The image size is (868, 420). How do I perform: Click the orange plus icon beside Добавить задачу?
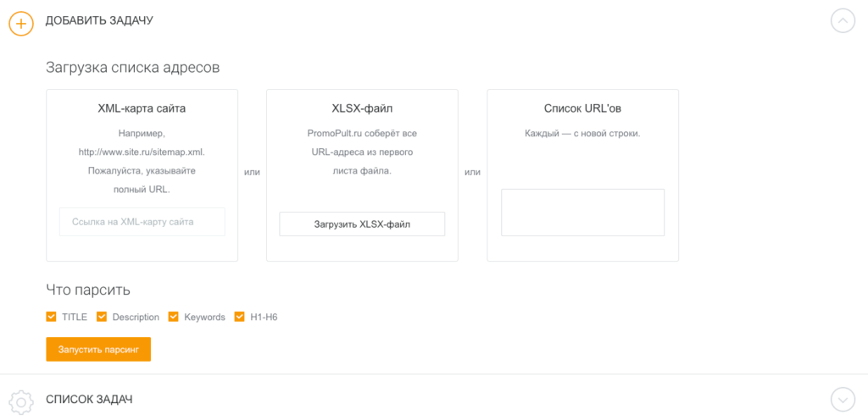pos(21,23)
